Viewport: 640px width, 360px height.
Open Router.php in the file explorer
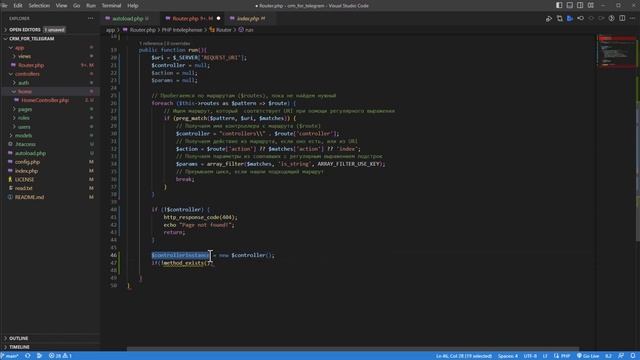coord(50,65)
